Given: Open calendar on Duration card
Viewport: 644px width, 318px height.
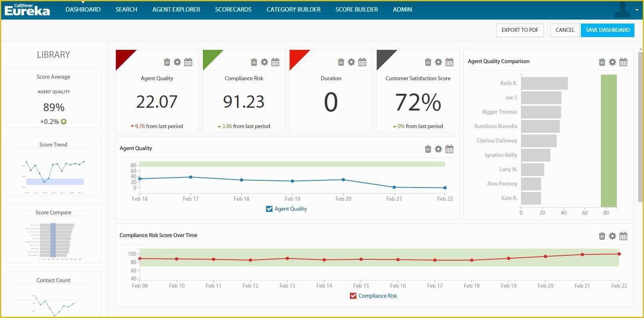Looking at the screenshot, I should pyautogui.click(x=362, y=62).
